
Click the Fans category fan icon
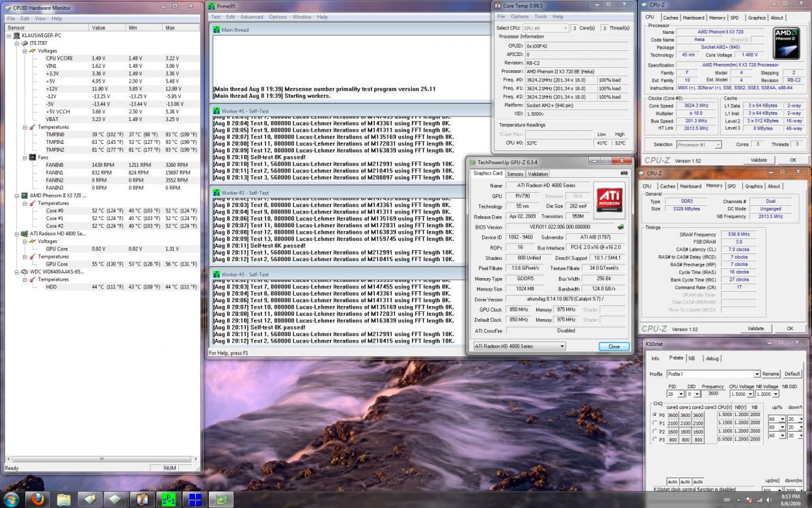pyautogui.click(x=32, y=157)
